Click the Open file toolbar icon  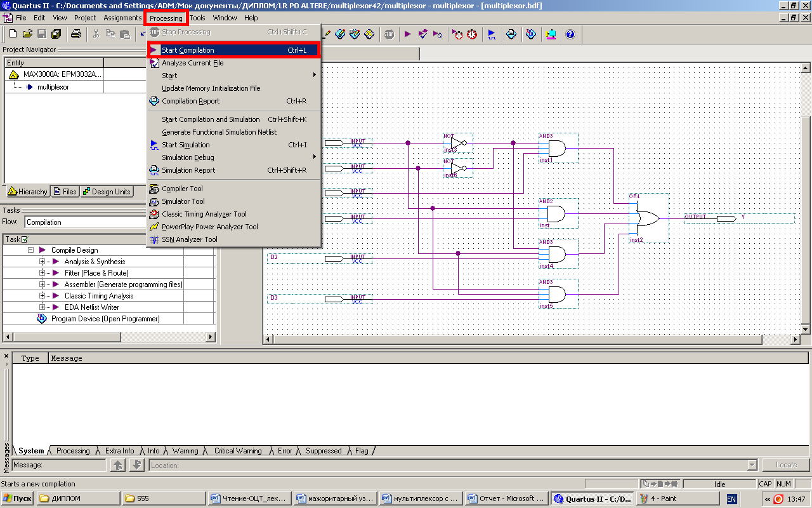[x=27, y=34]
